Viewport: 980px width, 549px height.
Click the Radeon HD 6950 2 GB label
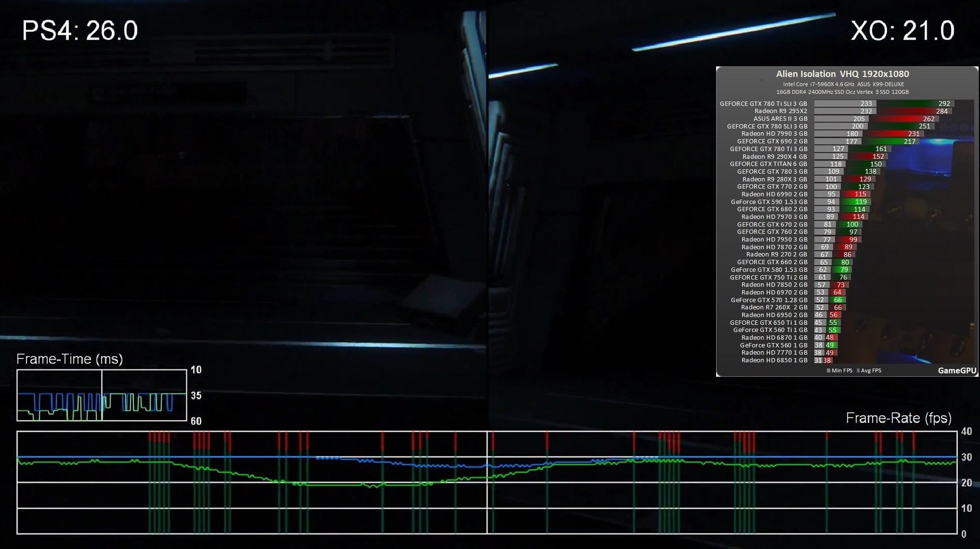pyautogui.click(x=774, y=315)
